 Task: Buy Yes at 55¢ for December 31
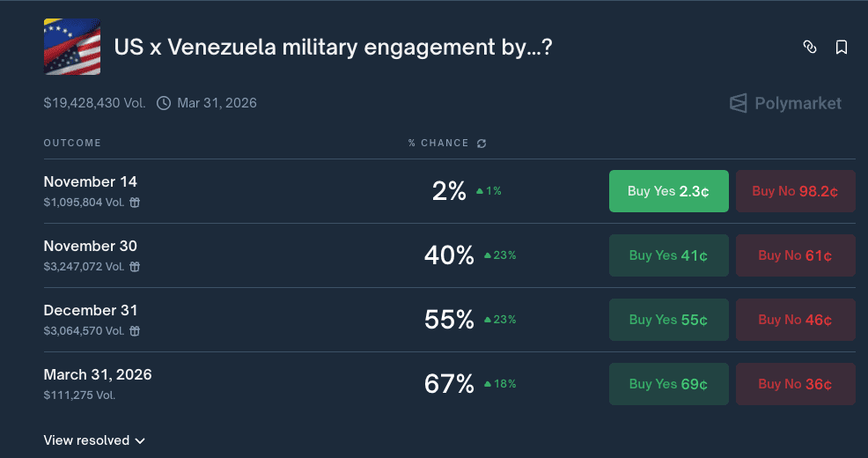(x=668, y=320)
